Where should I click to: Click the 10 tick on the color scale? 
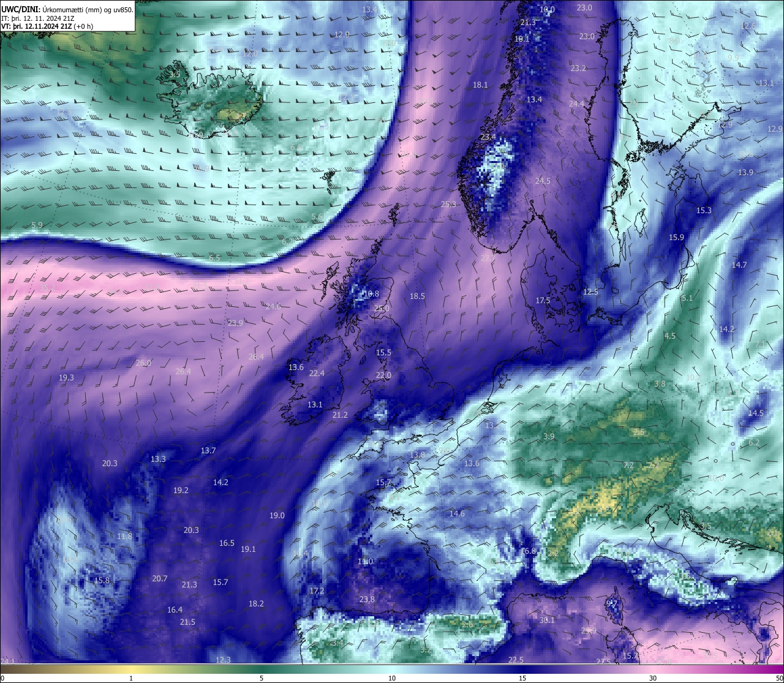[x=392, y=678]
